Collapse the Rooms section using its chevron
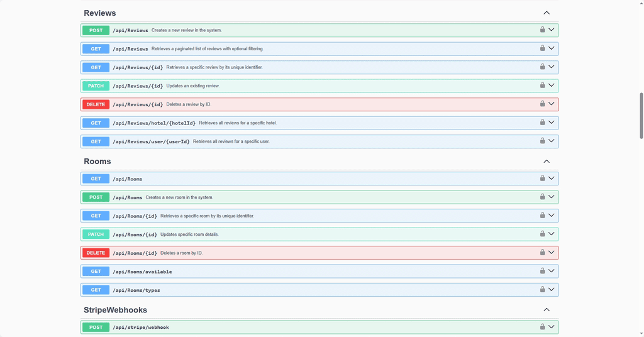 pos(547,162)
